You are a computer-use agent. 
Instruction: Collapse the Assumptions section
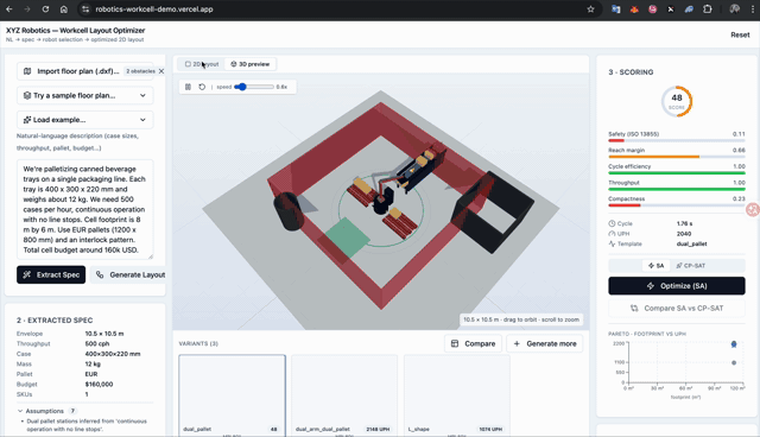pyautogui.click(x=45, y=411)
